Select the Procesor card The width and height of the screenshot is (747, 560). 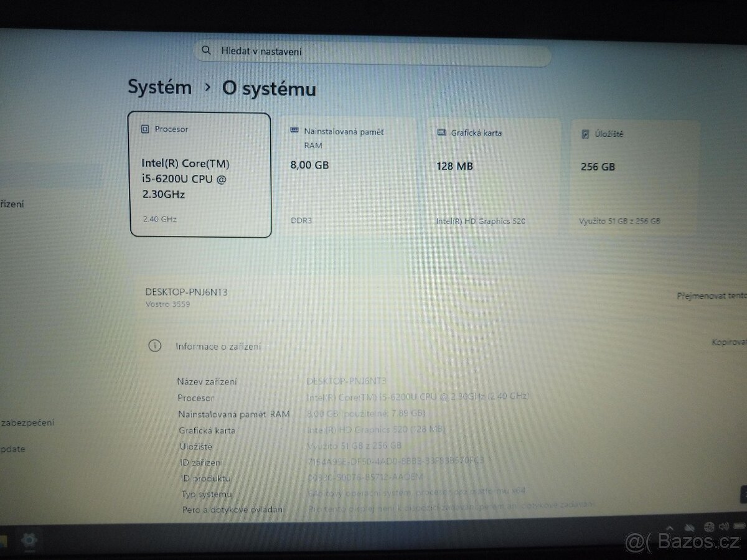(x=200, y=175)
